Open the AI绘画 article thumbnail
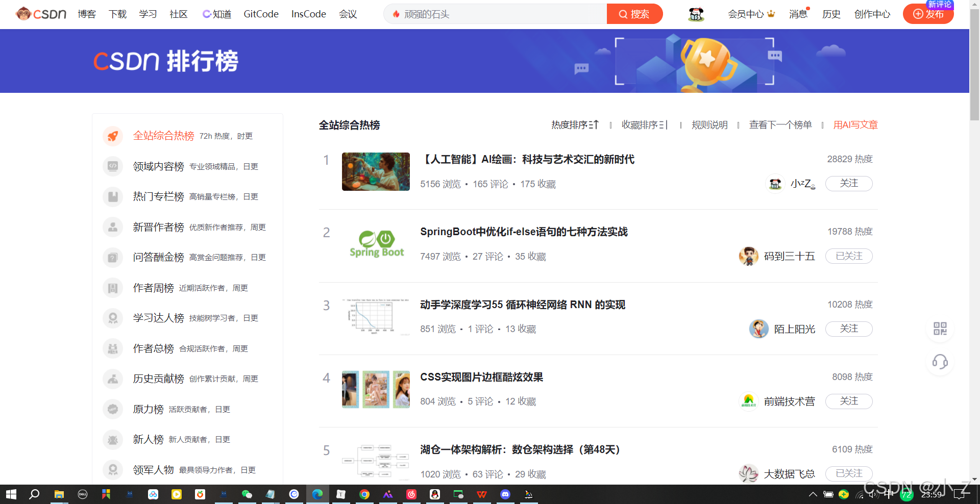The width and height of the screenshot is (980, 504). pos(376,172)
